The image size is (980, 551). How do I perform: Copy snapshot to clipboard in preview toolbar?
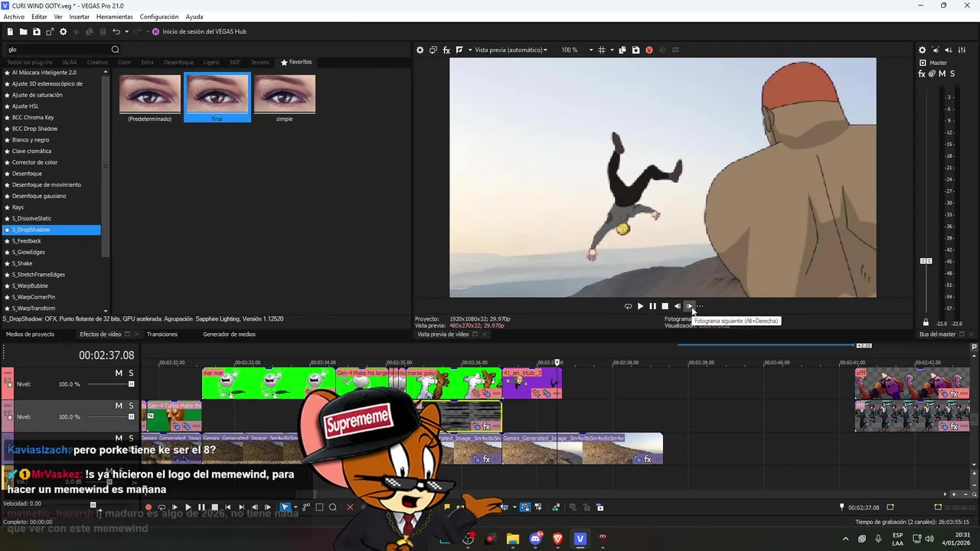click(x=622, y=50)
